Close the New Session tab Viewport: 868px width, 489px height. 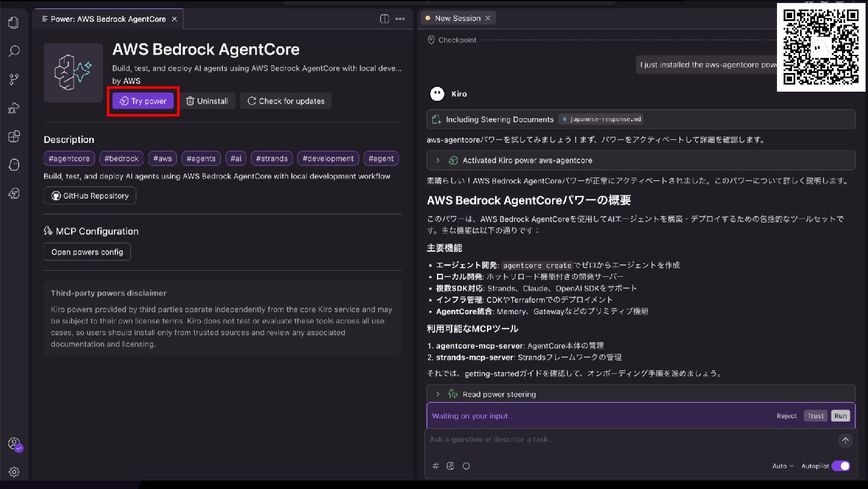(x=488, y=18)
